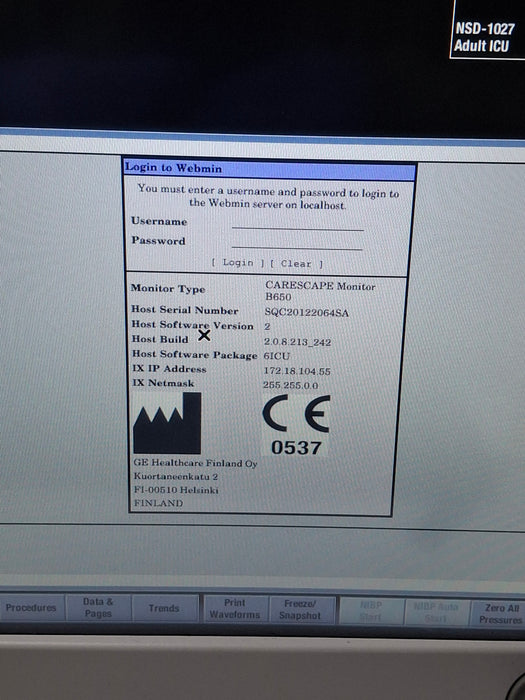Viewport: 525px width, 700px height.
Task: Click the GE Healthcare Finland Oy text
Action: pyautogui.click(x=196, y=463)
